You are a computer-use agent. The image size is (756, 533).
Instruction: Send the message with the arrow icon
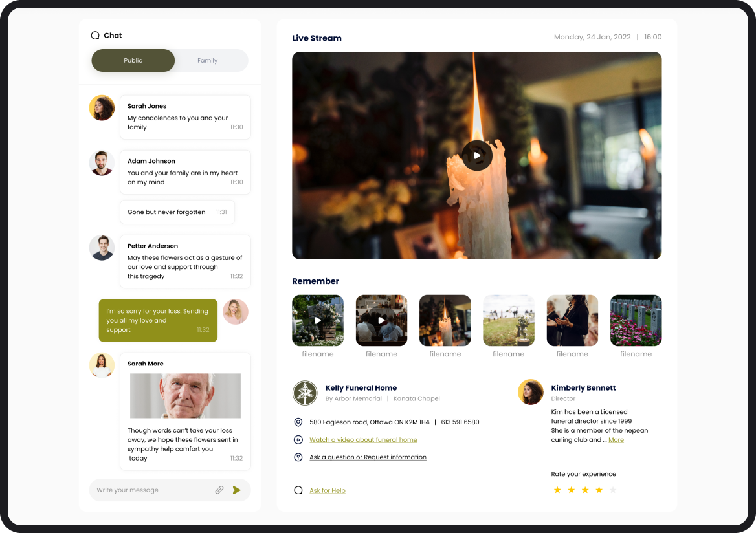237,490
